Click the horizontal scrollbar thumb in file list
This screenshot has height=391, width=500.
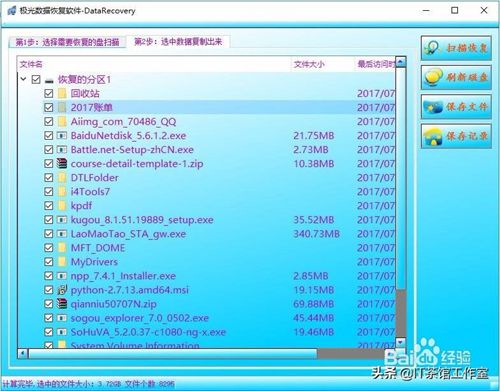pyautogui.click(x=173, y=353)
